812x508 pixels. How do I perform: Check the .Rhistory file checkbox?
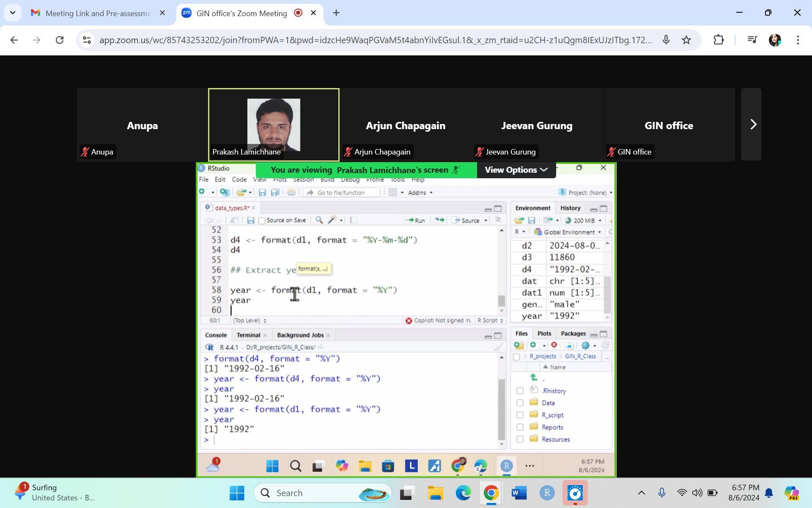520,391
